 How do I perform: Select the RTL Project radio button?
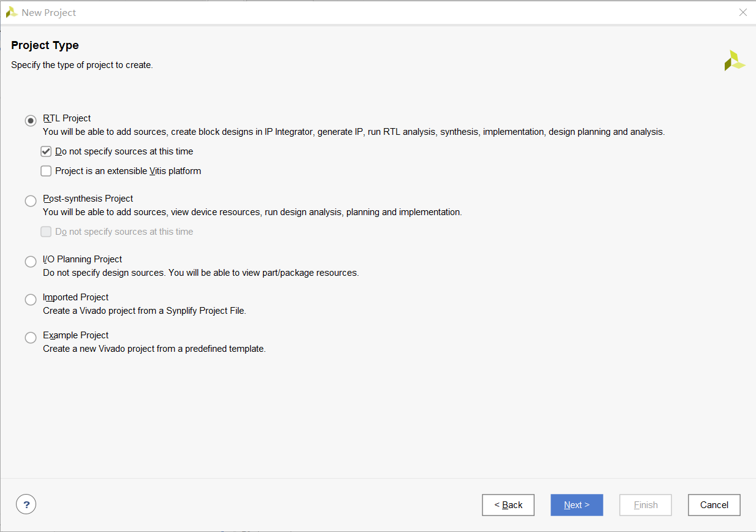click(31, 121)
